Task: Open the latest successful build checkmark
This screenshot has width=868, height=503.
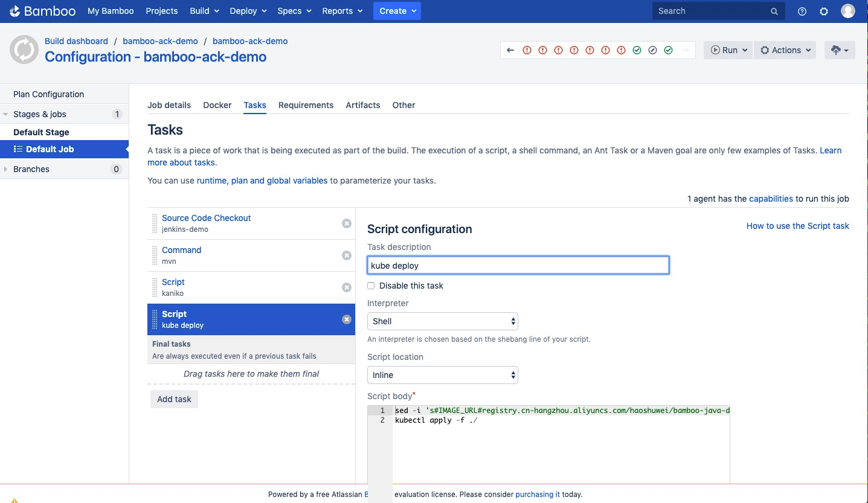Action: pos(668,50)
